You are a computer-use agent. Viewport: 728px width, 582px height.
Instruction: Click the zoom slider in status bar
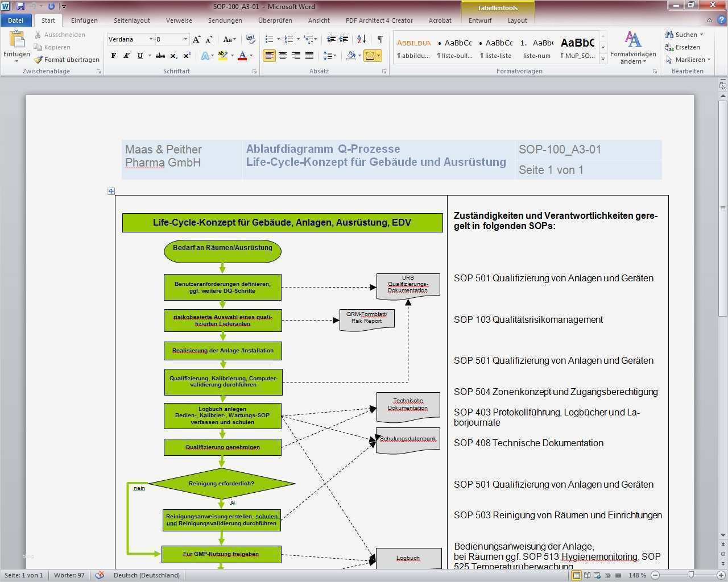point(691,575)
